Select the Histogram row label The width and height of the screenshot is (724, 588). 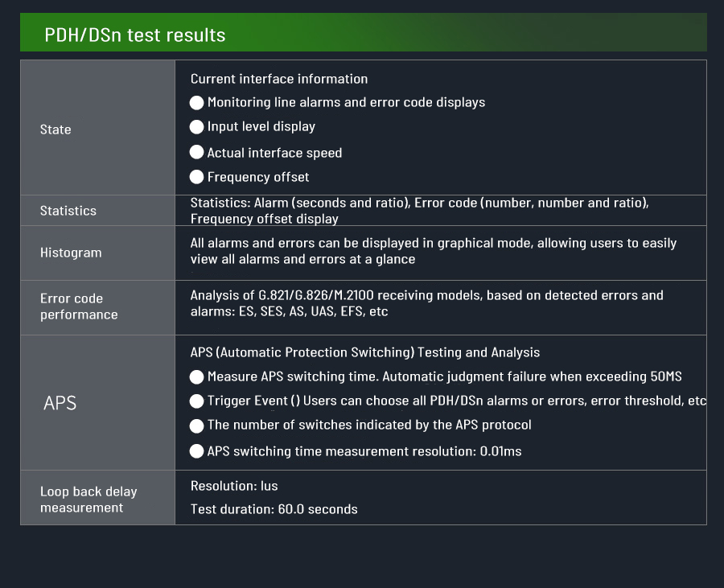71,253
